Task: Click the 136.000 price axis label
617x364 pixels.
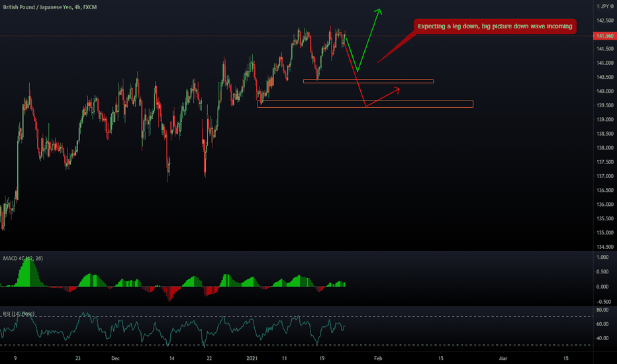Action: [605, 205]
